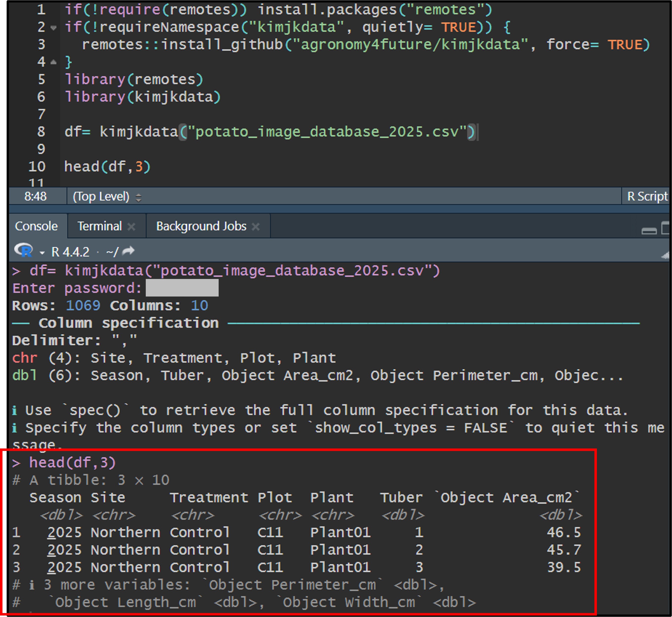Viewport: 672px width, 617px height.
Task: Click line number 10 in the gutter
Action: [x=37, y=167]
